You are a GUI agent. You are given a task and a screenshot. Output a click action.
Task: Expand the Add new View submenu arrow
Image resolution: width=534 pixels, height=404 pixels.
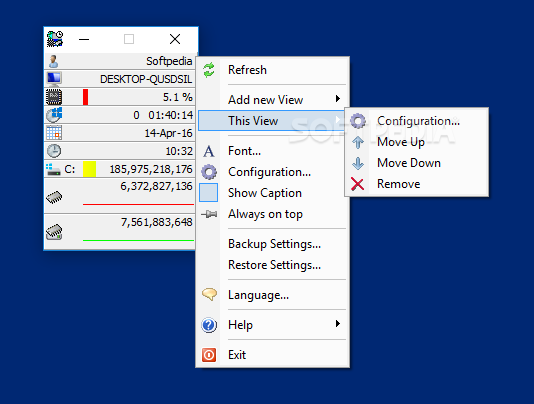(337, 99)
